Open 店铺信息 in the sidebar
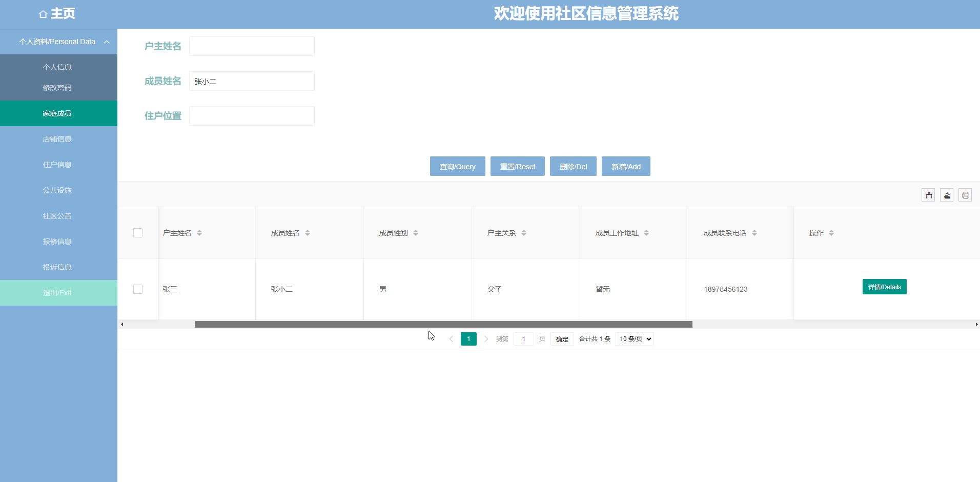Viewport: 980px width, 482px height. tap(57, 139)
